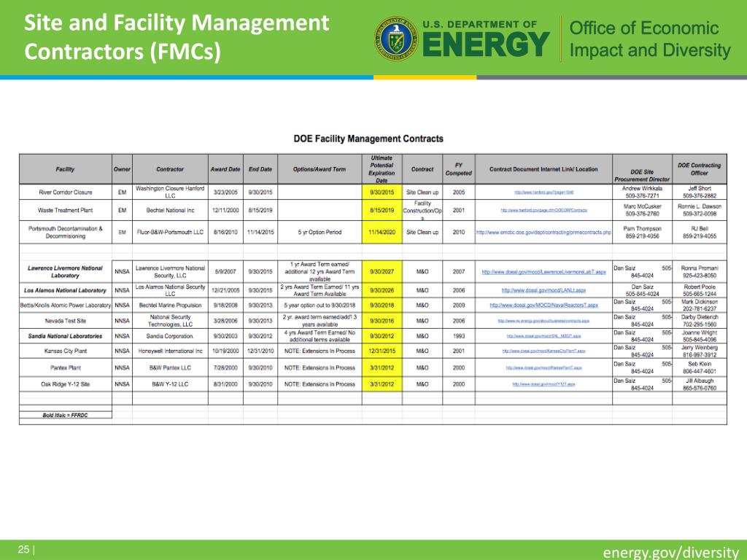Select 'Ronnie L. Dawson' contracting officer cell
The width and height of the screenshot is (747, 560).
tap(700, 210)
